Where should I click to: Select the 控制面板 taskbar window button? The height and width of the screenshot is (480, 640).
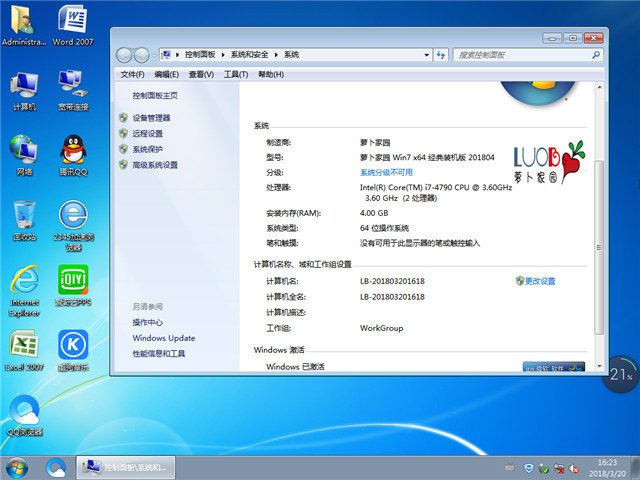(x=126, y=468)
